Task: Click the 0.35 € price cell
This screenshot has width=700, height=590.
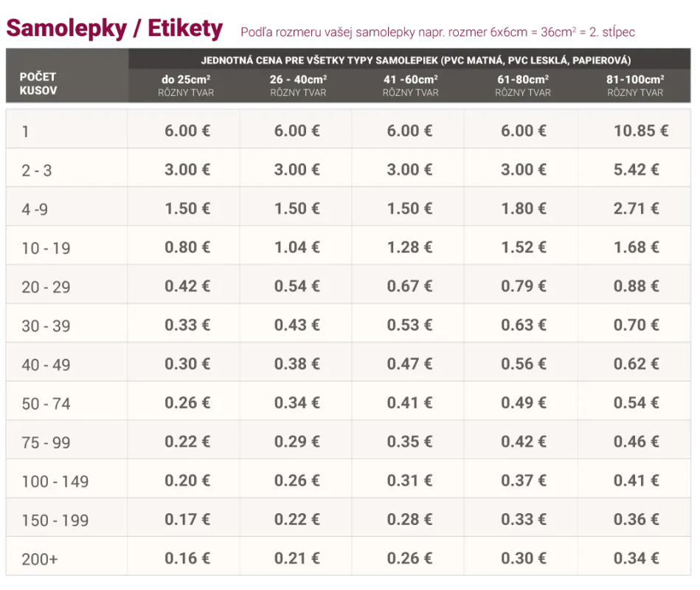Action: (x=409, y=442)
